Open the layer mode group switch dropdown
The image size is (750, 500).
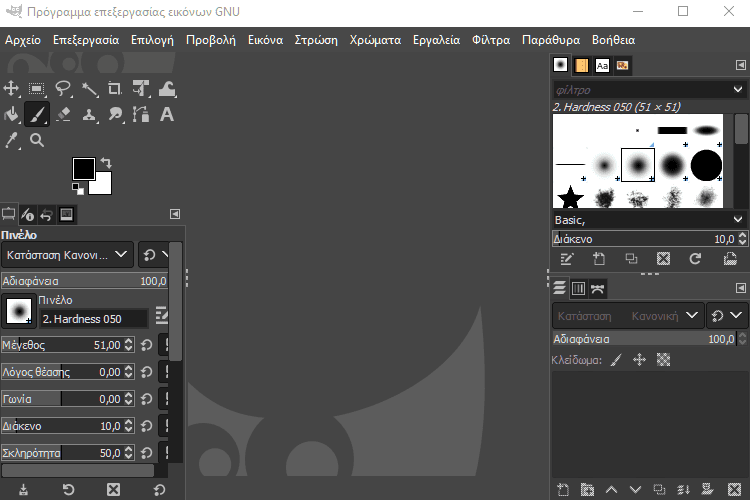[727, 315]
